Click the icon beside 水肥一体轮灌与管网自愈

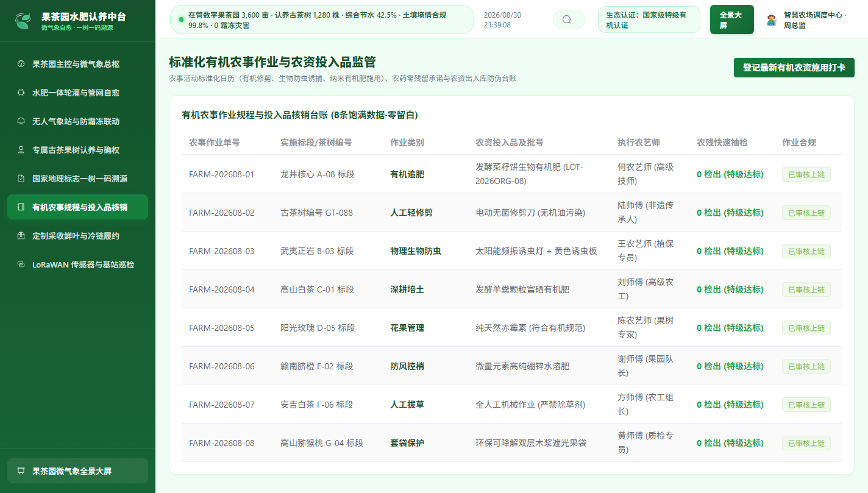point(21,93)
